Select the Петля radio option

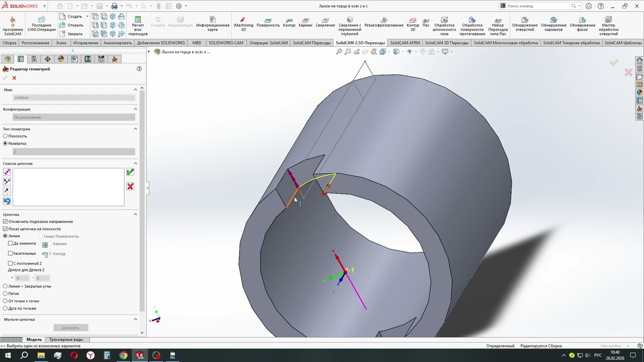[x=6, y=294]
